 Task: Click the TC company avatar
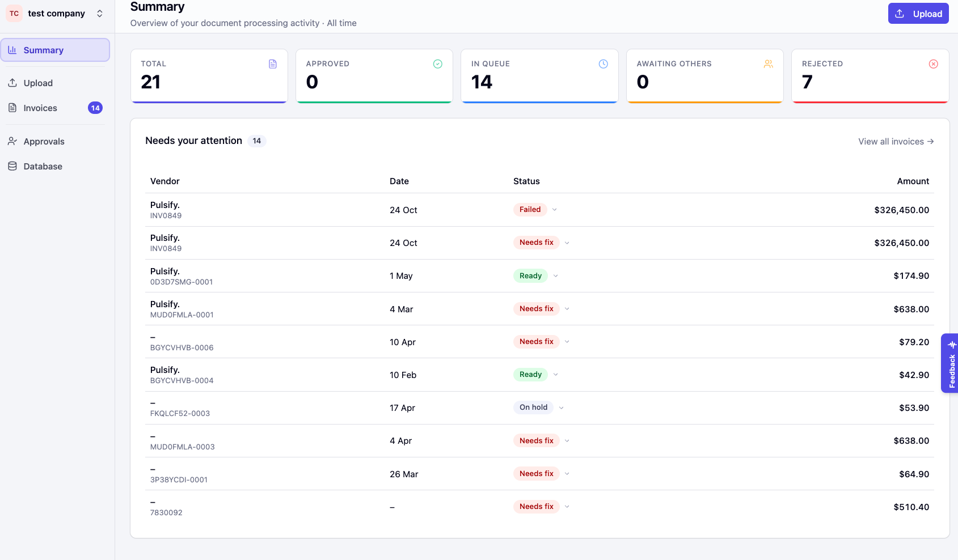click(14, 14)
